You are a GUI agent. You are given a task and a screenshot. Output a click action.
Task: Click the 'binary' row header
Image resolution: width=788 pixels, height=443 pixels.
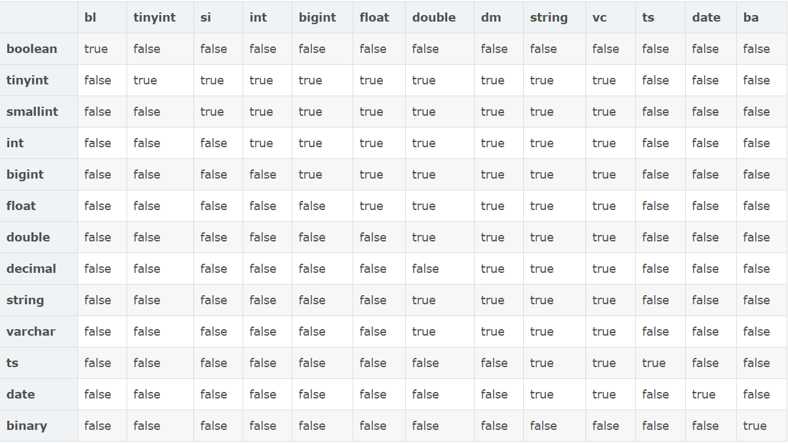pyautogui.click(x=27, y=426)
